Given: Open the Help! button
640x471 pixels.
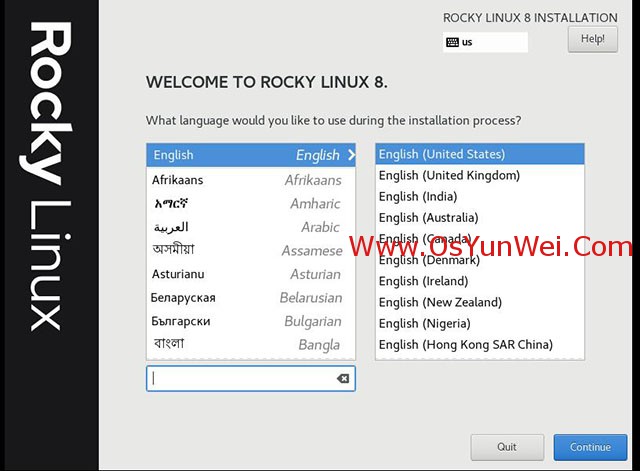Looking at the screenshot, I should pyautogui.click(x=593, y=39).
